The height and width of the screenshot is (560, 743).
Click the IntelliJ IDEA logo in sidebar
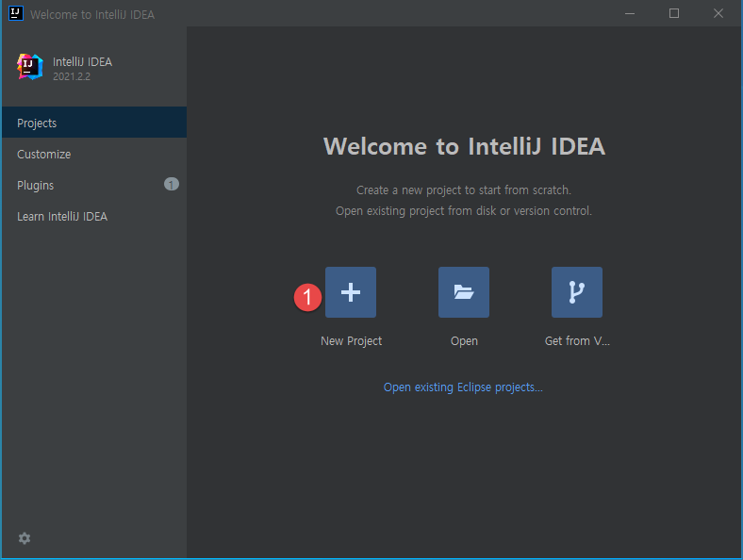[30, 67]
